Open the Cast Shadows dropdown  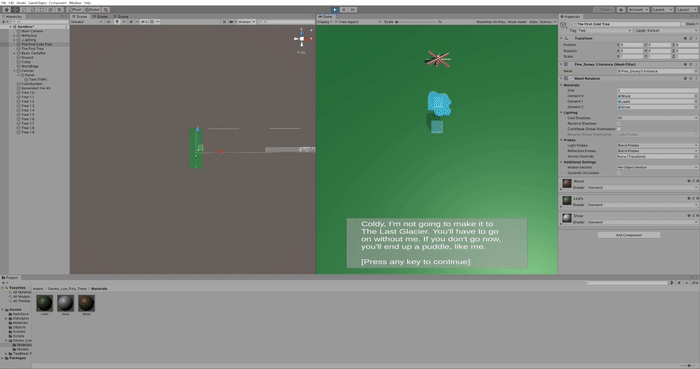657,118
